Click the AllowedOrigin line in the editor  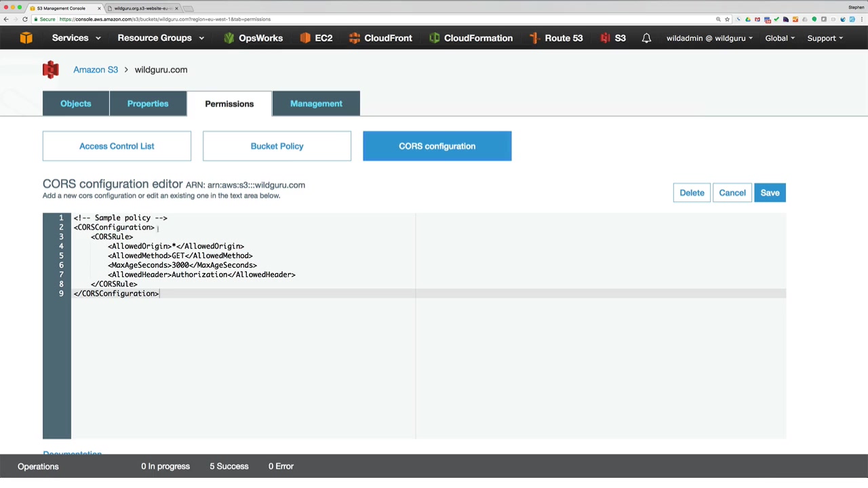tap(176, 246)
